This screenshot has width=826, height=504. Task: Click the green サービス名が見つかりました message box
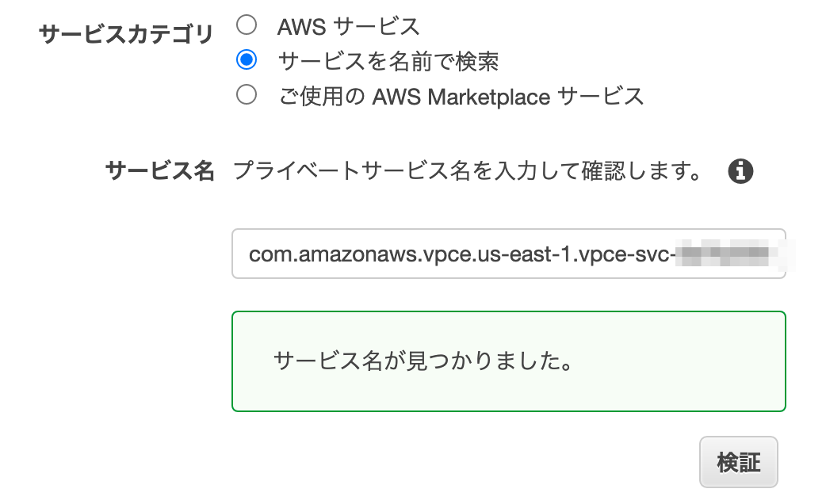pos(509,361)
